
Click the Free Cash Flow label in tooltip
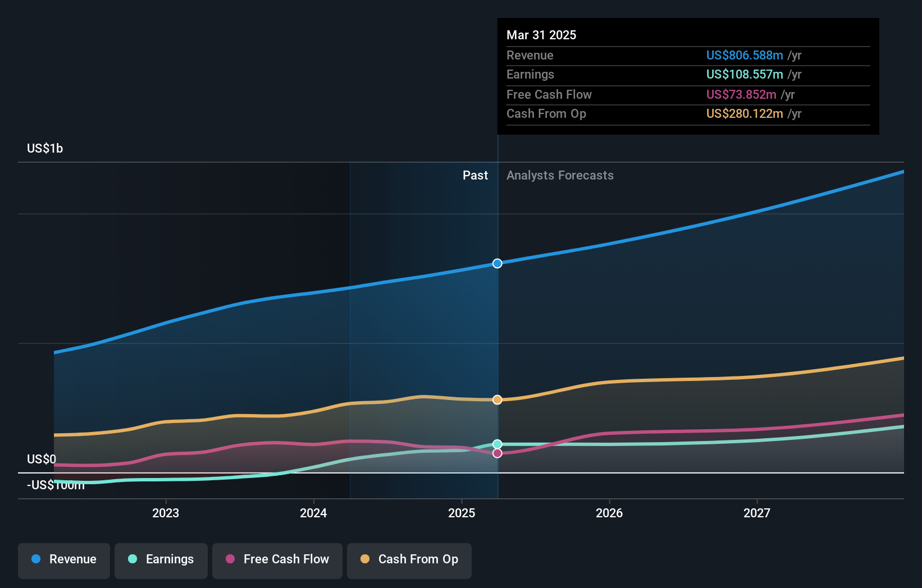click(x=549, y=94)
